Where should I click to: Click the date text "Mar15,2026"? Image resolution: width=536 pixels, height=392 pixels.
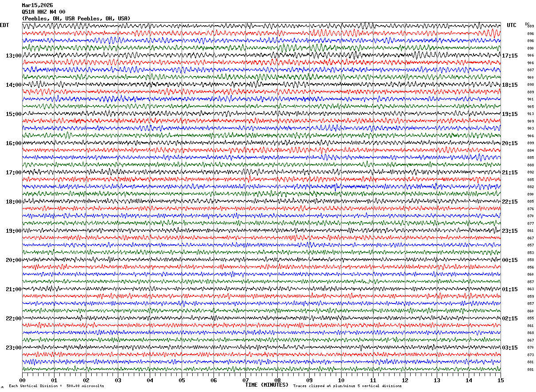tap(37, 5)
